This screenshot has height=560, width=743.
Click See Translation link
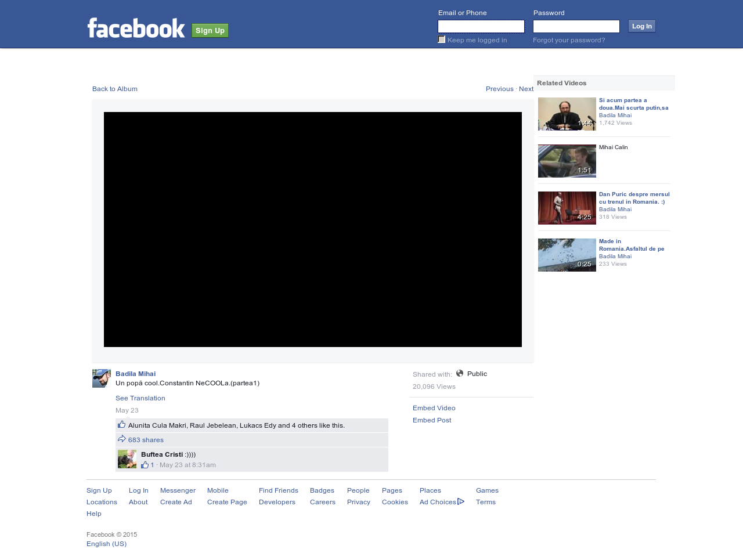(140, 398)
